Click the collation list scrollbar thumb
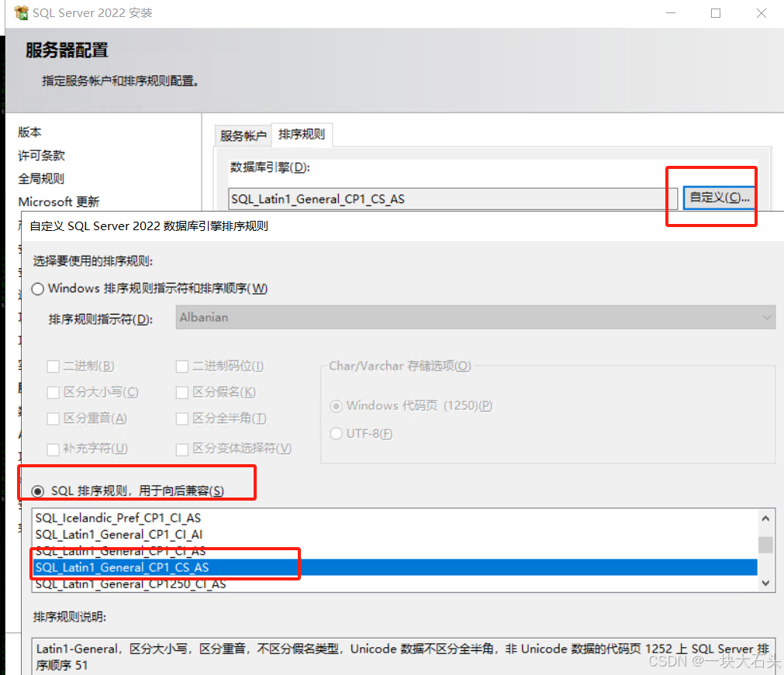The height and width of the screenshot is (675, 784). [x=765, y=545]
